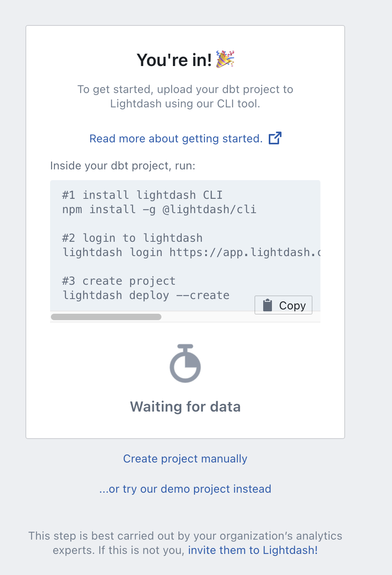Open Create project manually
The width and height of the screenshot is (392, 575).
click(185, 458)
